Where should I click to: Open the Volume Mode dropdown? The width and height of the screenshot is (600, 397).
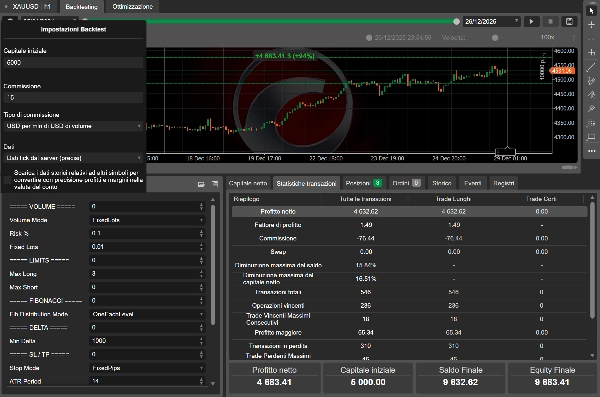pyautogui.click(x=147, y=220)
